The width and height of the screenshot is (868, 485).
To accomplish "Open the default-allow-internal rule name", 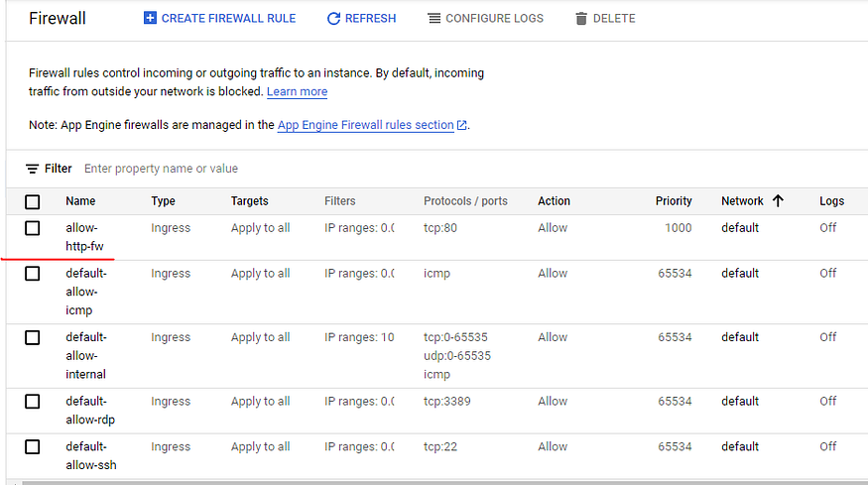I will 85,355.
